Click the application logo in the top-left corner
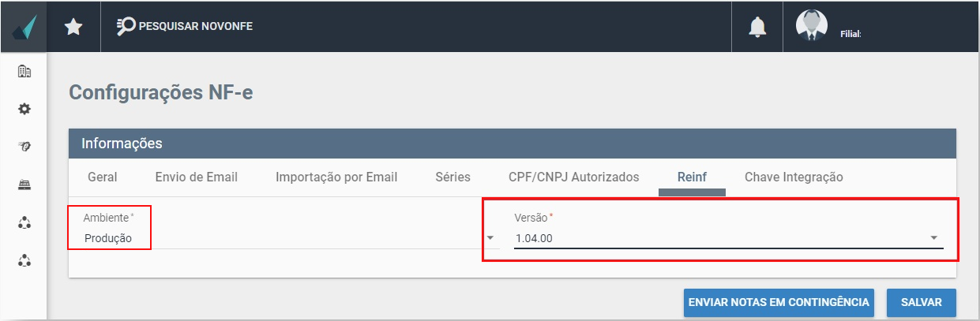The width and height of the screenshot is (980, 321). click(x=24, y=28)
